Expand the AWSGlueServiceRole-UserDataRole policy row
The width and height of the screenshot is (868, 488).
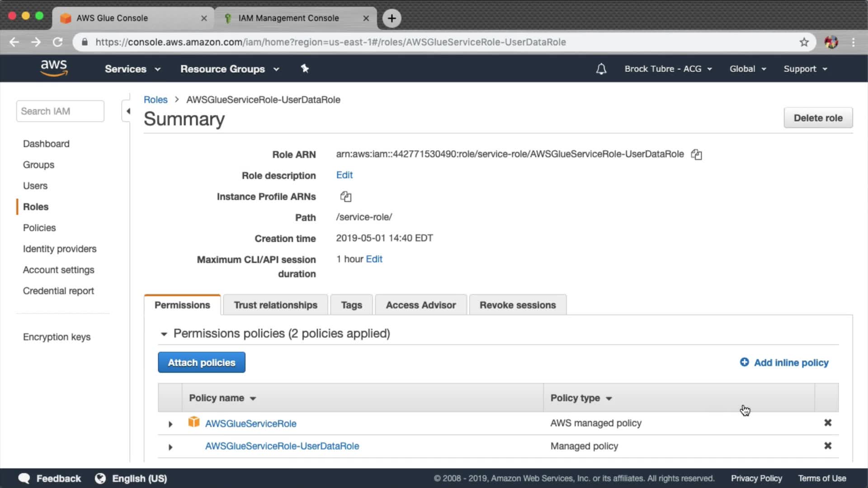tap(170, 447)
